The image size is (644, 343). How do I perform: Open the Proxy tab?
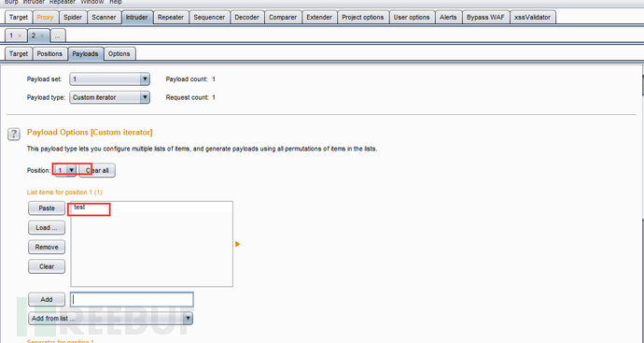(45, 17)
